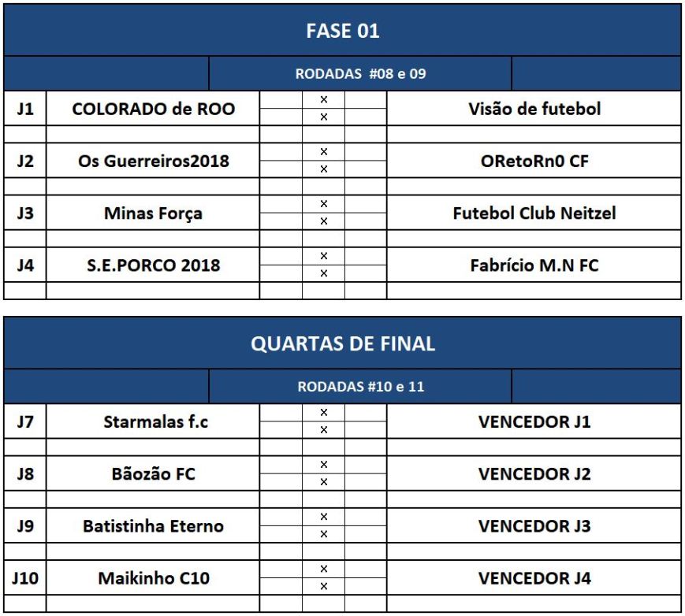Click the Os Guerreiros2018 team name
685x616 pixels.
[153, 161]
